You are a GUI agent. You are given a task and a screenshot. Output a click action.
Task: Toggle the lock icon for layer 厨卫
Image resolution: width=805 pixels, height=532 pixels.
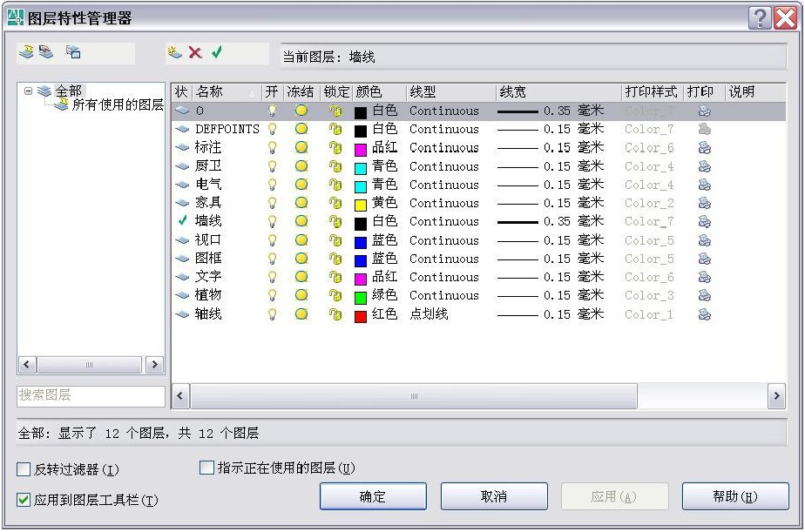click(335, 166)
